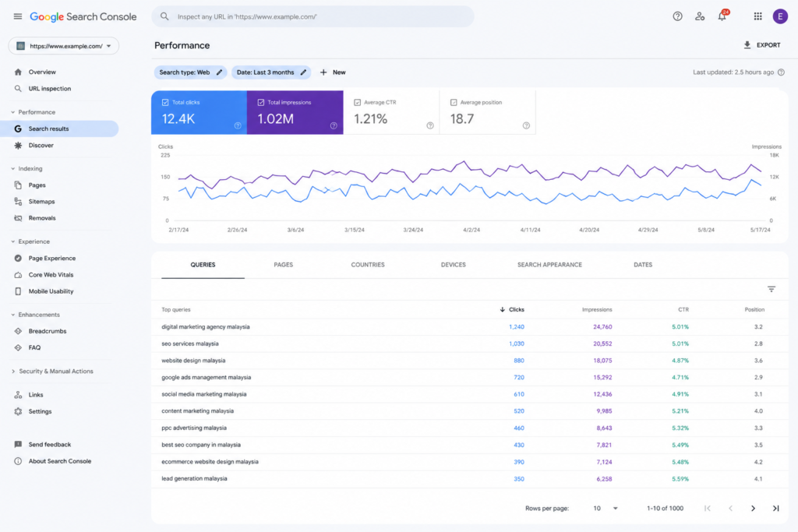
Task: Click the Google Search Console logo
Action: pyautogui.click(x=83, y=17)
